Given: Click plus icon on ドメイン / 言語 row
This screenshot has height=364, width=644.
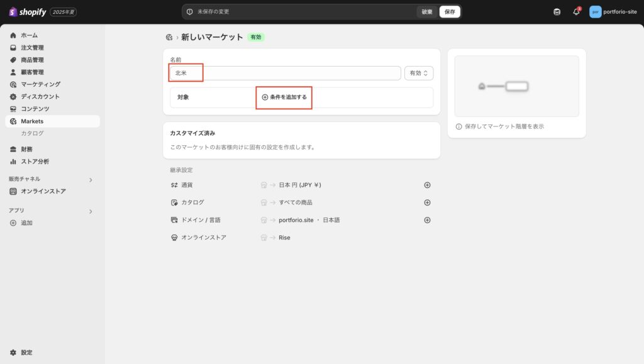Looking at the screenshot, I should (427, 220).
